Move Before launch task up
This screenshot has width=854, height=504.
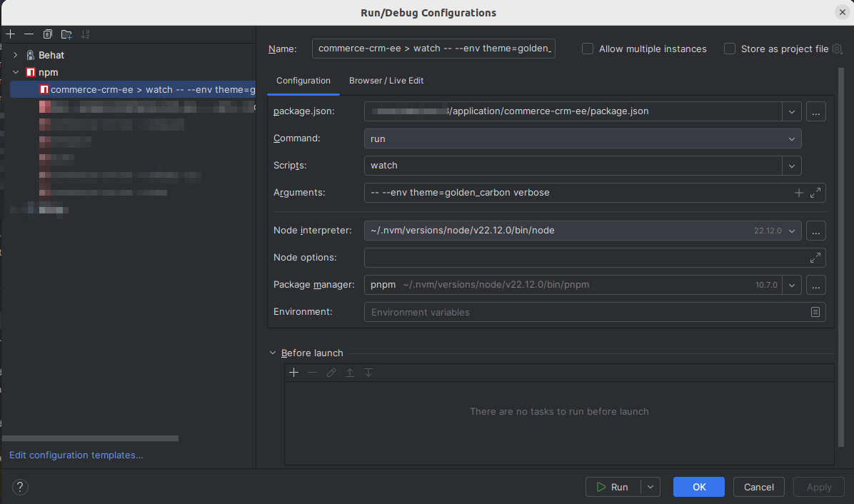point(350,373)
